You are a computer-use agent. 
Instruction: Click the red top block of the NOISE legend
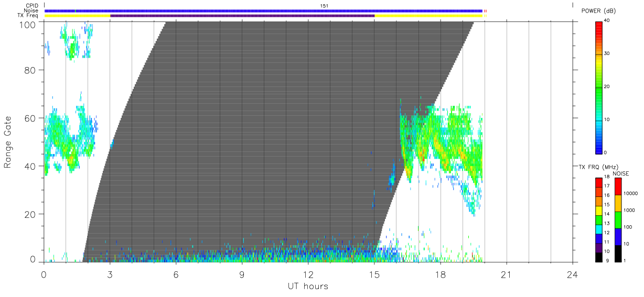[618, 186]
